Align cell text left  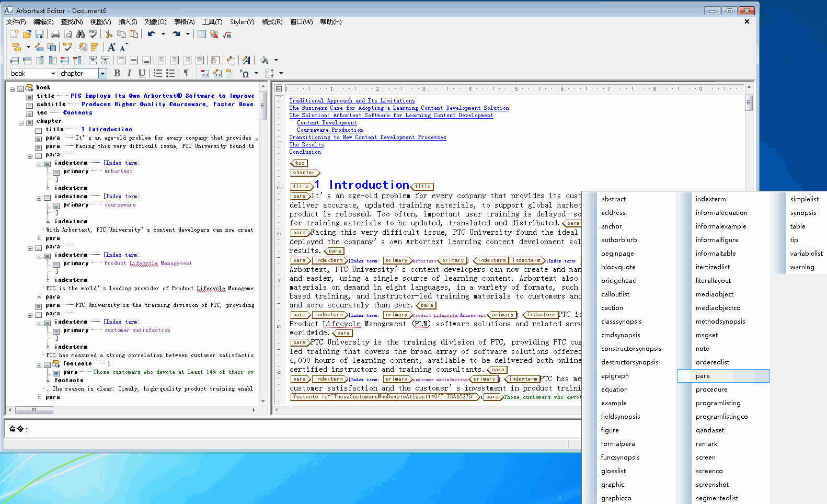click(162, 60)
